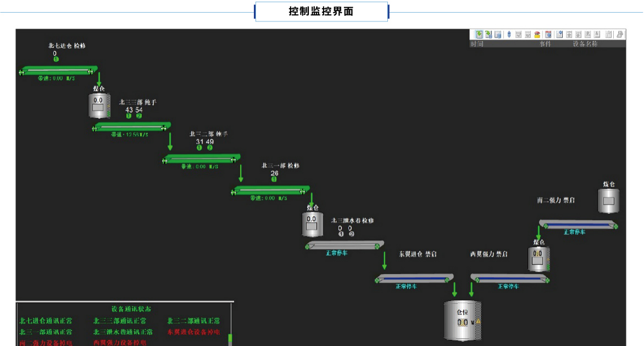Click the green level slider beside status panel
This screenshot has width=644, height=346.
231,339
